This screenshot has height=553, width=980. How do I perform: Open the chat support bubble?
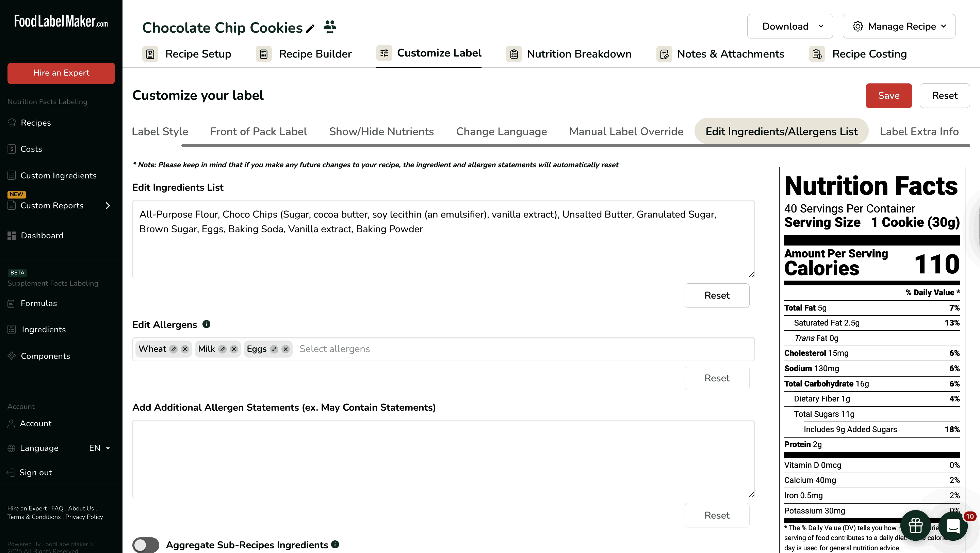[953, 526]
